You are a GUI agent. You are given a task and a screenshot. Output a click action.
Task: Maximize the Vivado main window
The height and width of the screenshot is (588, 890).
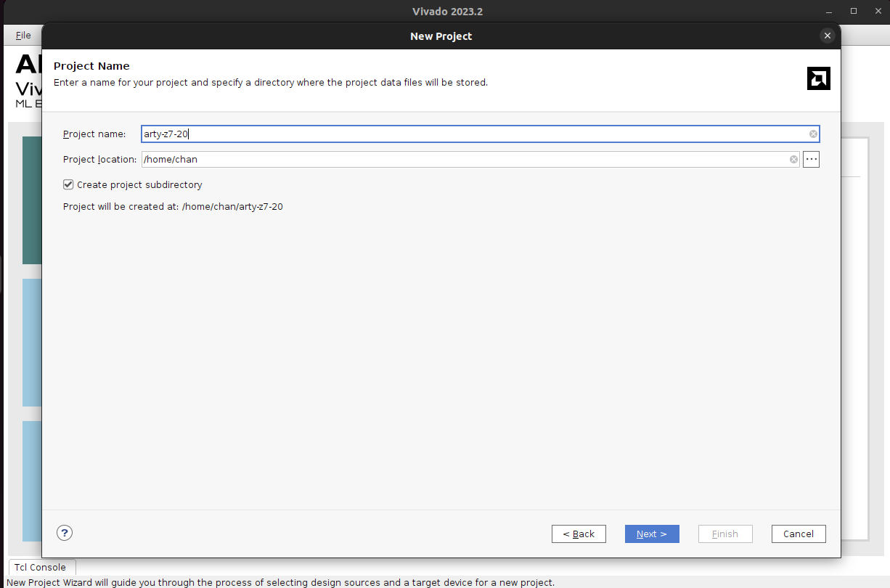pyautogui.click(x=854, y=11)
